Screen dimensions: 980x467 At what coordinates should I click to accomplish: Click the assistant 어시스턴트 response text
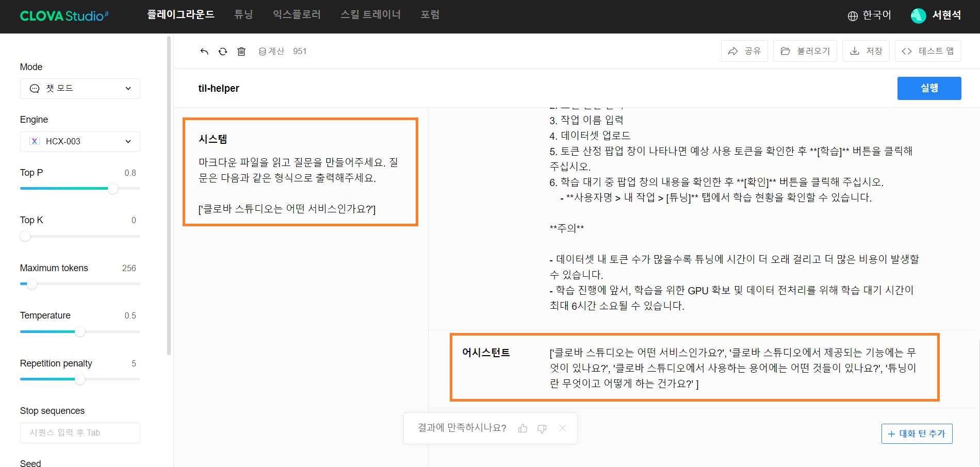[x=733, y=368]
